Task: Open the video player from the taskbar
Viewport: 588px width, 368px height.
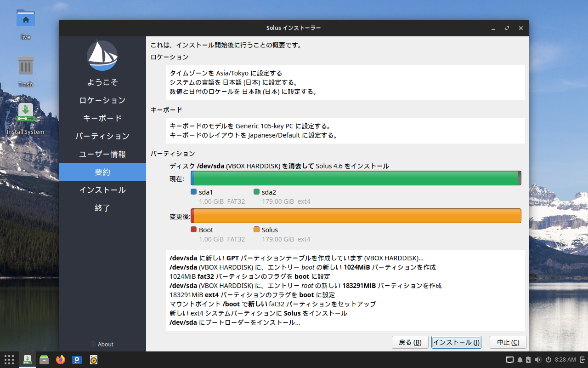Action: (77, 360)
